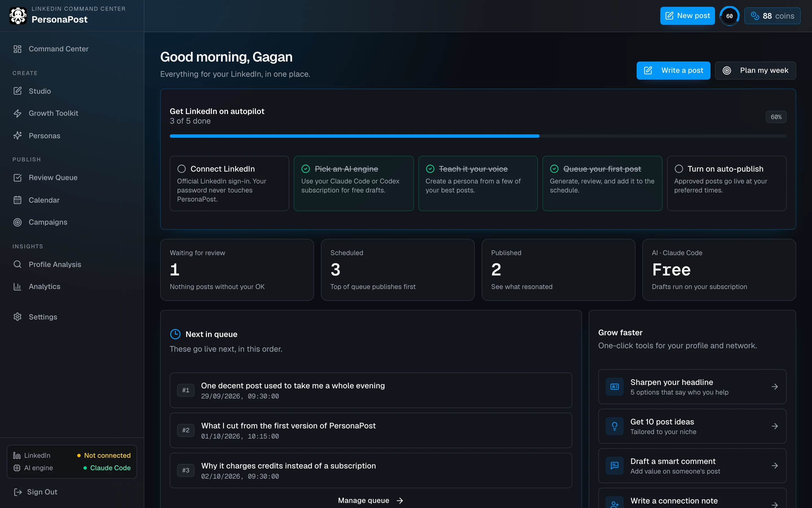Image resolution: width=812 pixels, height=508 pixels.
Task: Open queue item #3 about charging credits
Action: pyautogui.click(x=371, y=470)
